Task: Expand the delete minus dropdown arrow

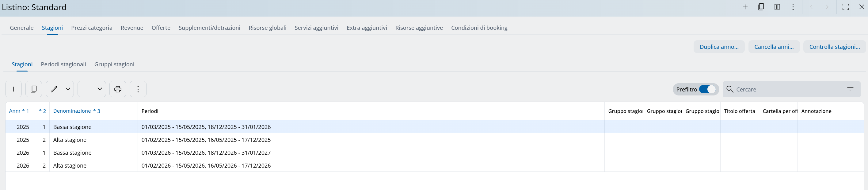Action: pyautogui.click(x=100, y=89)
